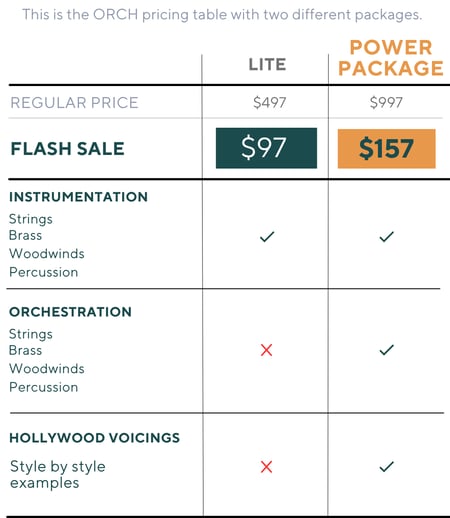Click the $997 regular price for Power Package
This screenshot has height=518, width=450.
tap(386, 102)
